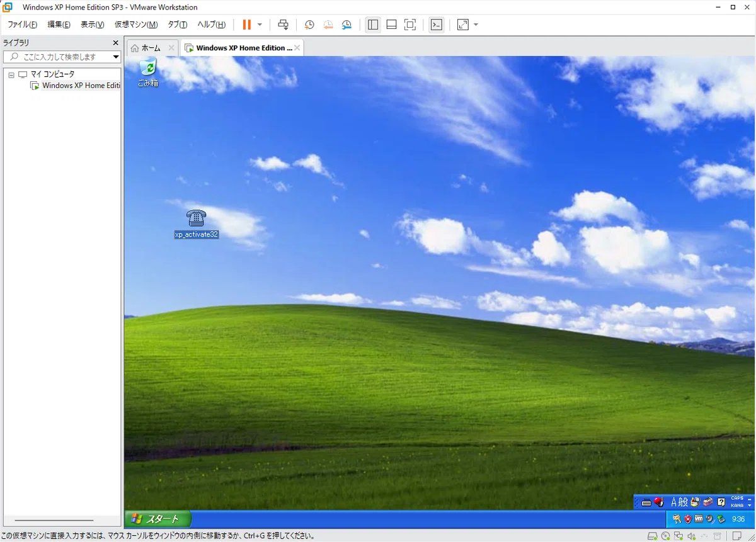Collapse the マイ コンピュータ tree node
This screenshot has width=756, height=542.
tap(11, 74)
